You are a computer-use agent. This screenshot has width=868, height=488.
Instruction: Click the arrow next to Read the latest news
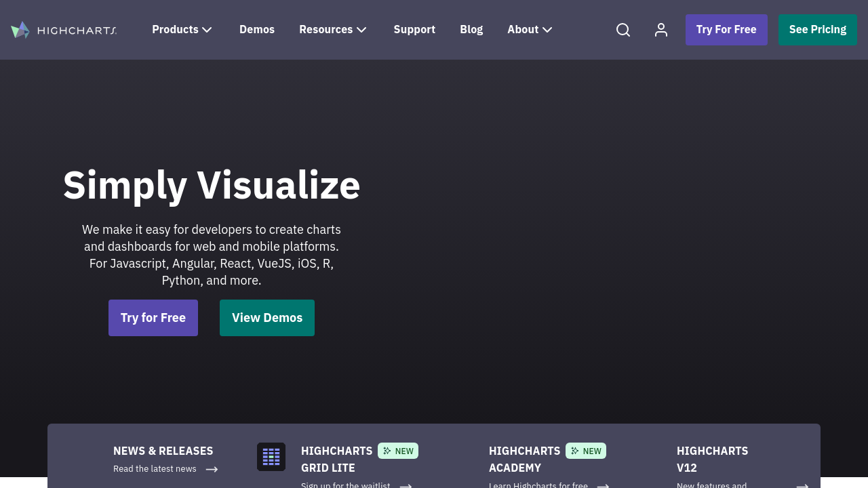pos(212,469)
